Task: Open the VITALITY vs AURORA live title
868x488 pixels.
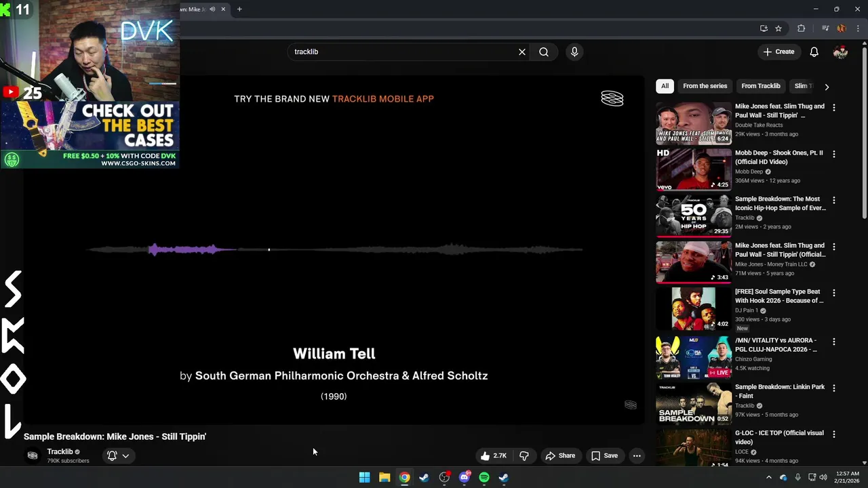Action: (x=776, y=345)
